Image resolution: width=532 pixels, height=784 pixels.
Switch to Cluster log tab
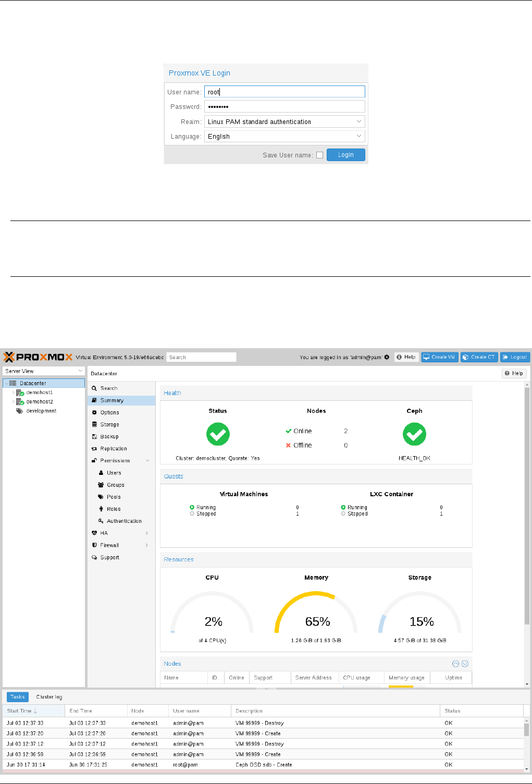49,697
